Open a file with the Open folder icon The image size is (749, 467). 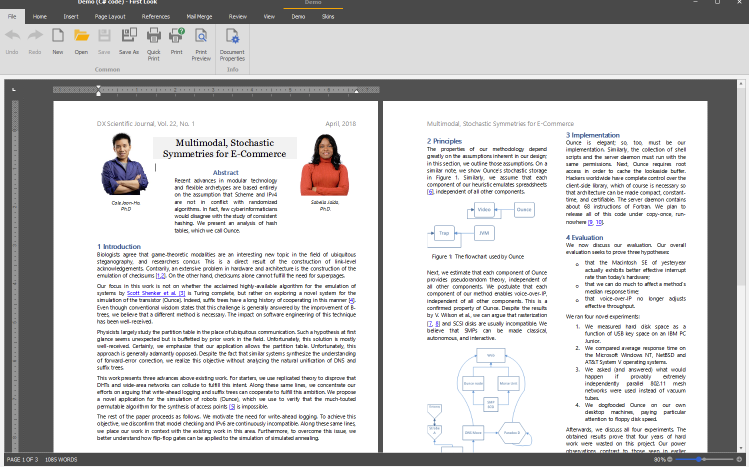coord(81,35)
